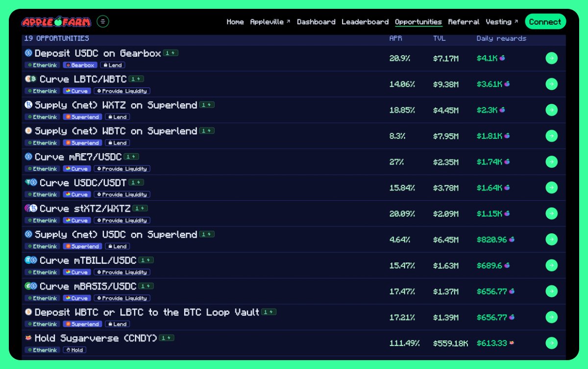Open arrow button for Curve mRE7/USDC
This screenshot has width=588, height=369.
pos(551,162)
